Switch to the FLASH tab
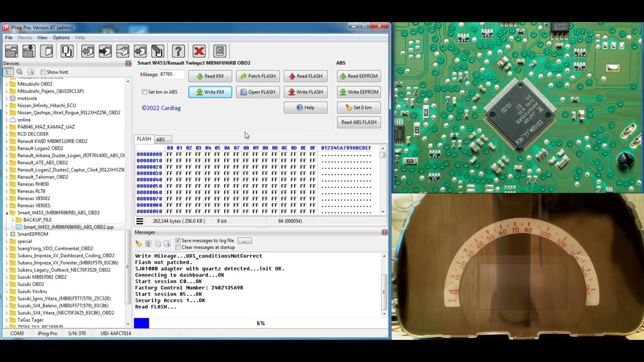Image resolution: width=644 pixels, height=362 pixels. pyautogui.click(x=144, y=139)
